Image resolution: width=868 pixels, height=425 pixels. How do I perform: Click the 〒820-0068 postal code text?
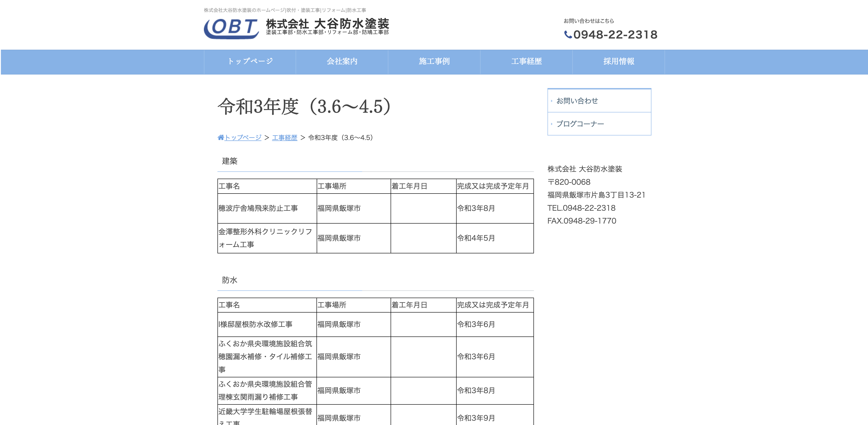pos(569,182)
